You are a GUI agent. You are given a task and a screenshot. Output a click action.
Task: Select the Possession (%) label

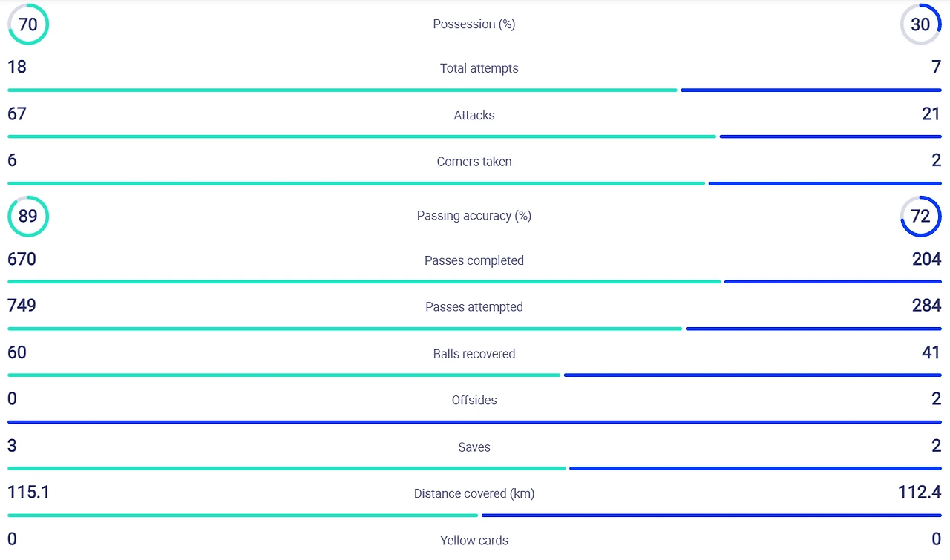click(x=474, y=24)
